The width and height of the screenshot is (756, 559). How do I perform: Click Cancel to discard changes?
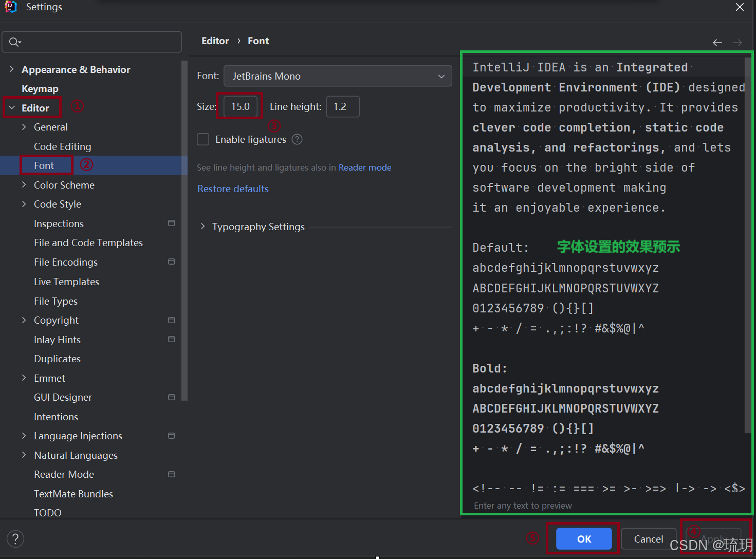click(649, 538)
